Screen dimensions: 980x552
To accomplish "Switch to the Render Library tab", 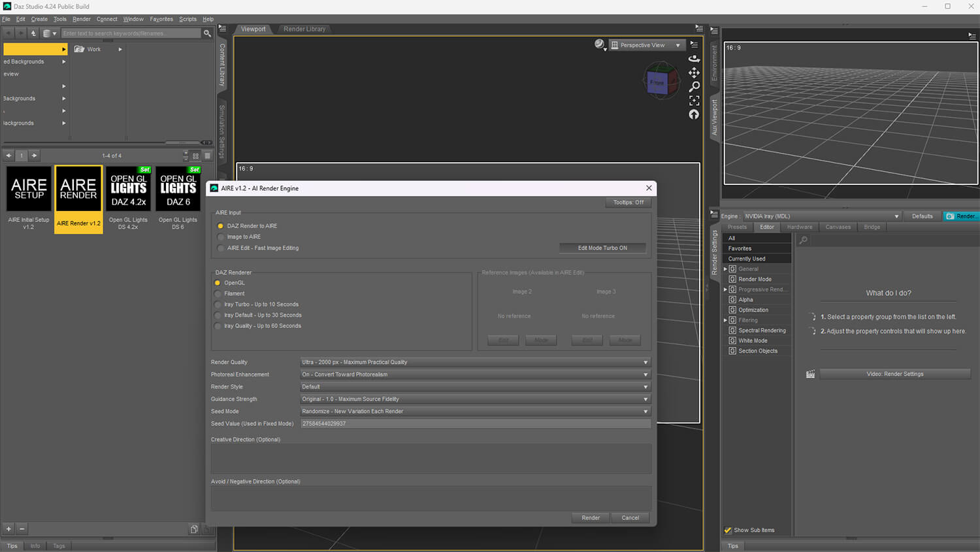I will pos(304,29).
